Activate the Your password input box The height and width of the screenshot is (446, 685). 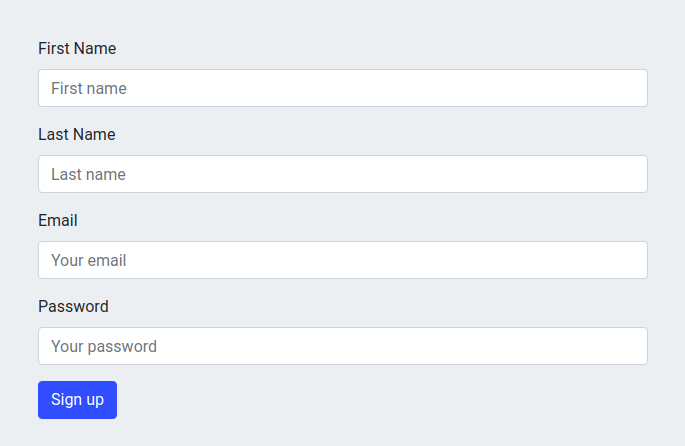pyautogui.click(x=343, y=346)
